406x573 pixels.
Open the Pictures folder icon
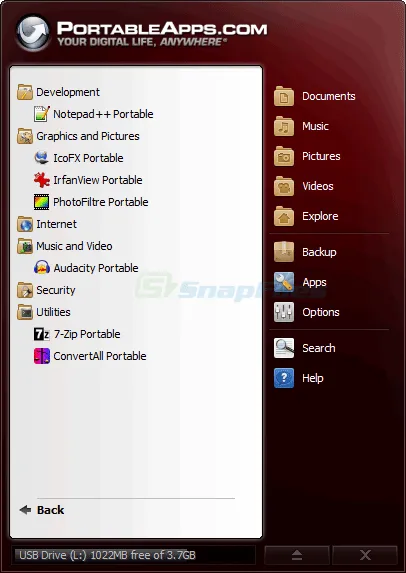click(x=284, y=156)
